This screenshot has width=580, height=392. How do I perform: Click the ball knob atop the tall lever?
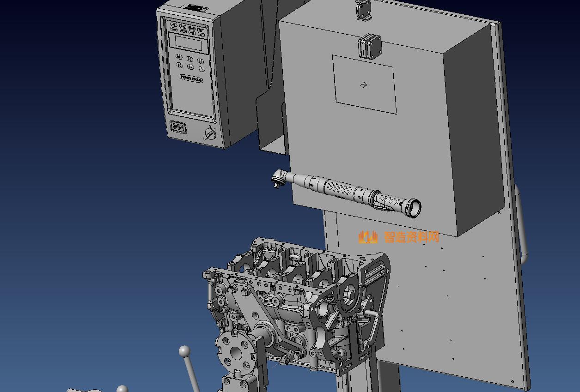184,352
